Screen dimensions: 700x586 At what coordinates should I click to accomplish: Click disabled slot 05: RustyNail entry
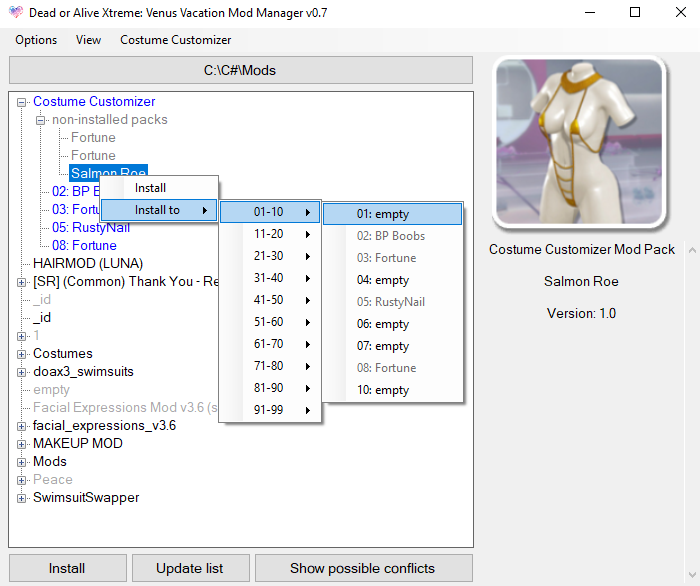tap(392, 302)
